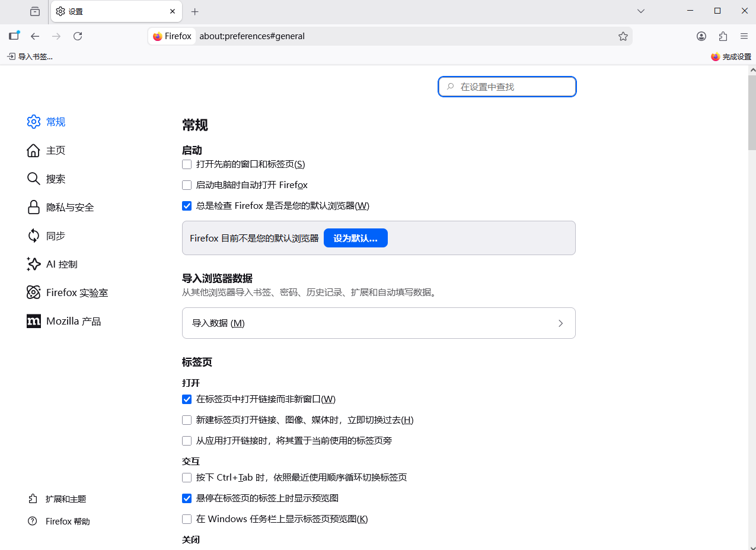Image resolution: width=756 pixels, height=550 pixels.
Task: Uncheck 悬停在标签页的标签上时显示预览图
Action: 187,498
